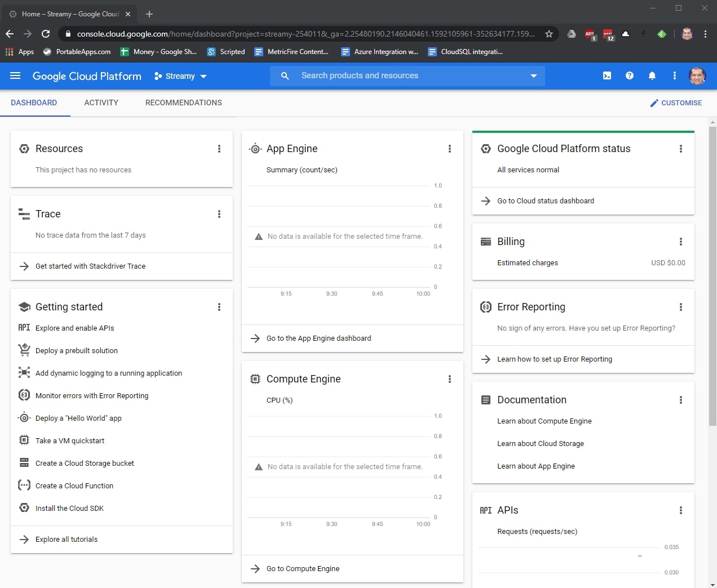This screenshot has height=588, width=717.
Task: Open the Trace card options menu
Action: point(219,214)
